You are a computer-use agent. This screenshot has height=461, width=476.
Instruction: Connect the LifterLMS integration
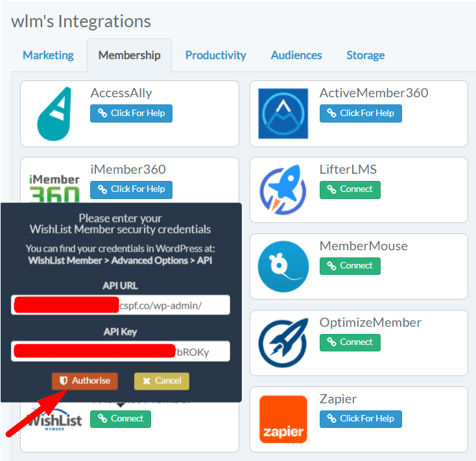point(350,190)
